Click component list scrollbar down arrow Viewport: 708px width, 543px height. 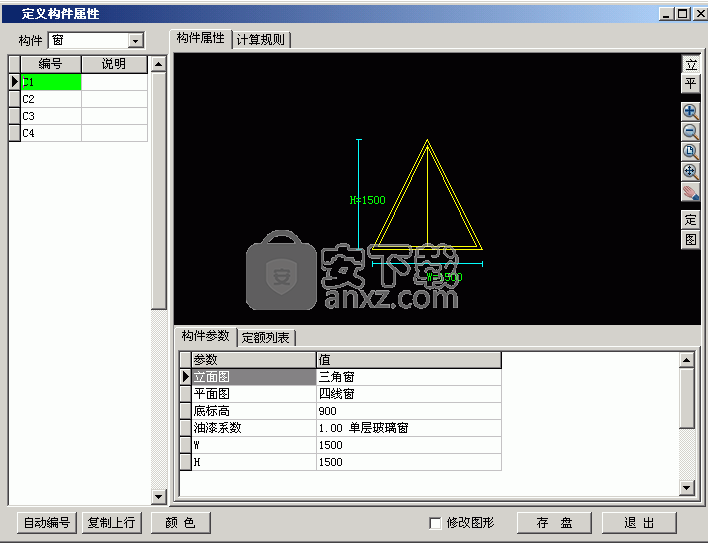[158, 497]
